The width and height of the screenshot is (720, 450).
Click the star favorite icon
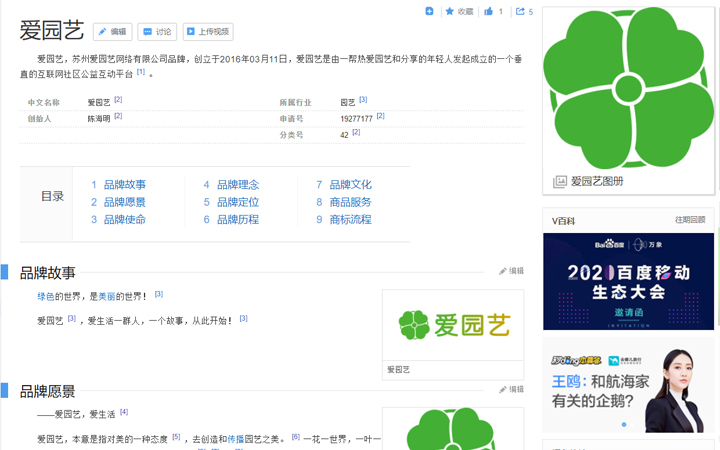pyautogui.click(x=450, y=11)
